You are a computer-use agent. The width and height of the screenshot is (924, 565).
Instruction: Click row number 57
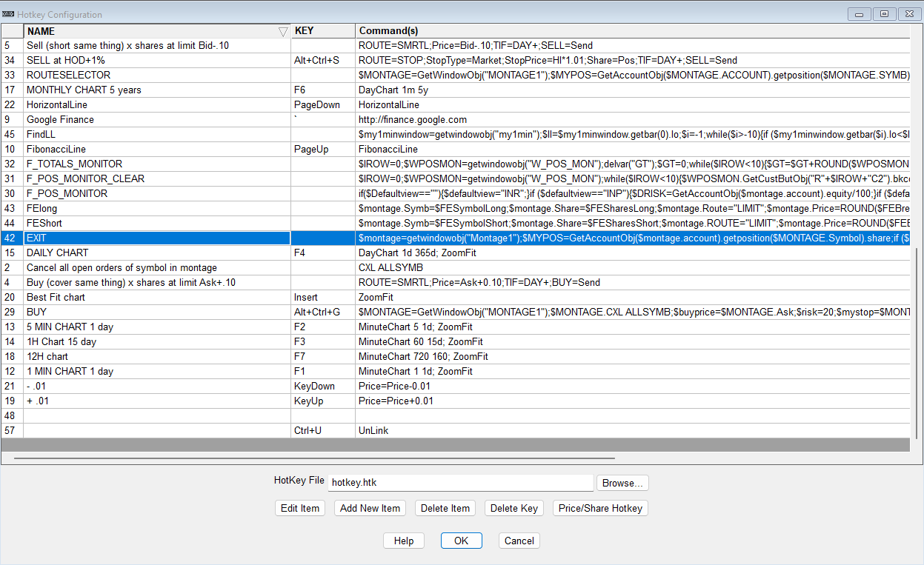[12, 430]
